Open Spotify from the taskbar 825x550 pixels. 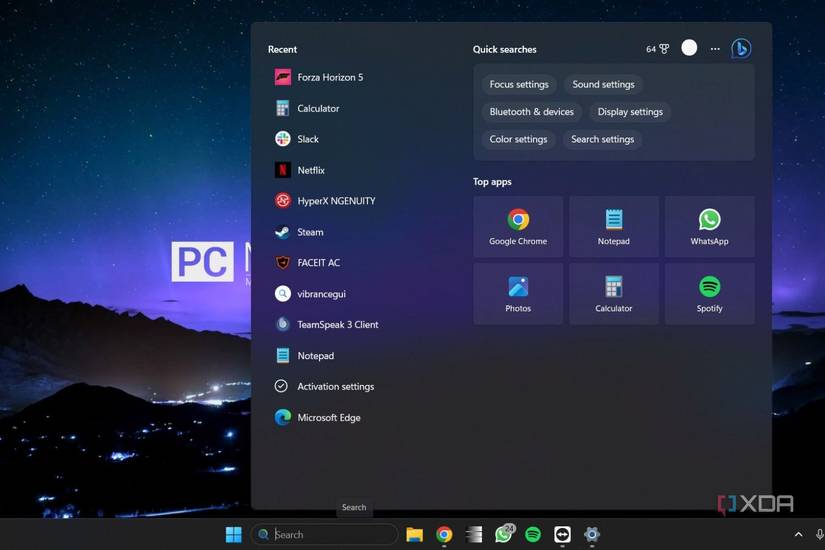point(533,534)
